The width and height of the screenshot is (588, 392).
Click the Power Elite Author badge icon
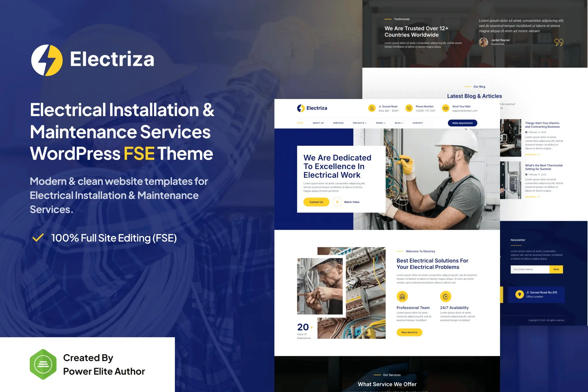(43, 364)
